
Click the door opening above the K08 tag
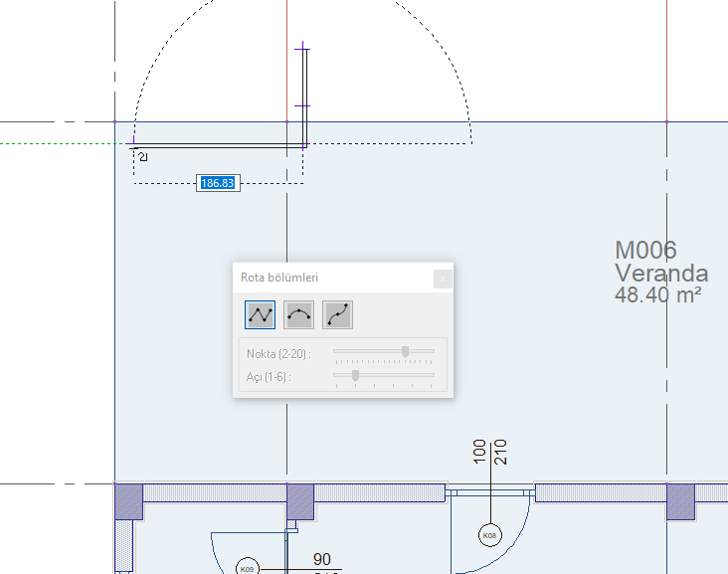pos(490,492)
